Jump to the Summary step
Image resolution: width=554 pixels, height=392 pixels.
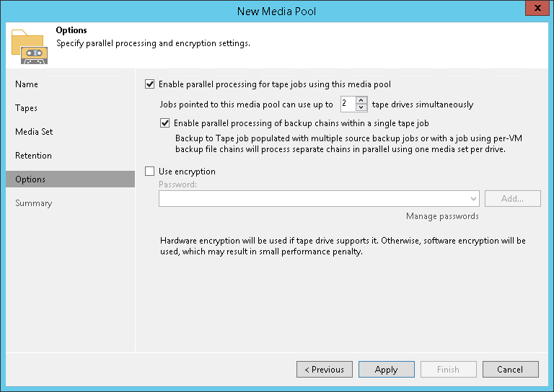[34, 203]
